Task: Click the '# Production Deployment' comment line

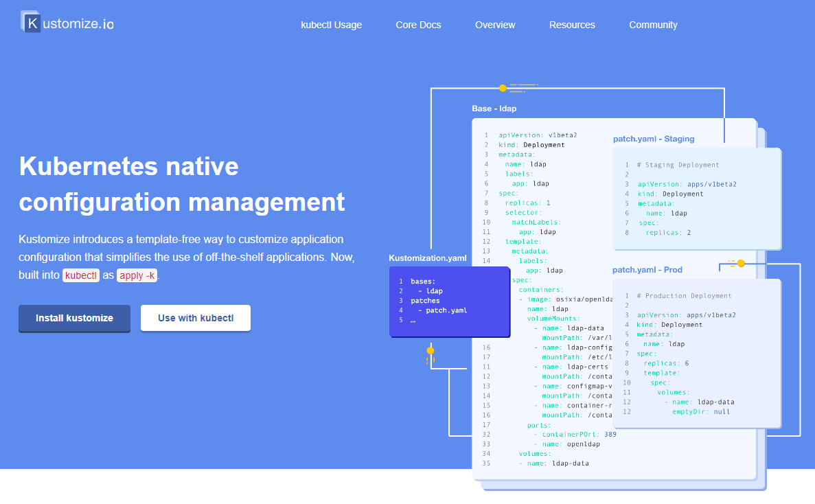Action: coord(684,296)
